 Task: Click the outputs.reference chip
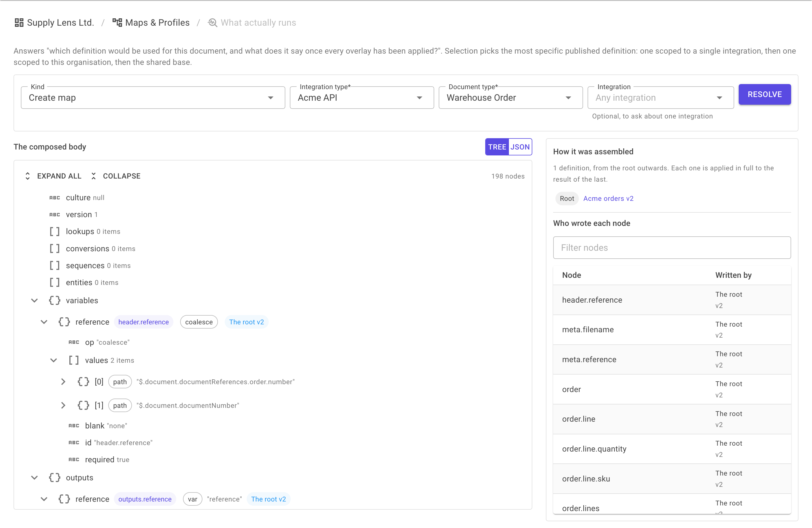click(145, 499)
